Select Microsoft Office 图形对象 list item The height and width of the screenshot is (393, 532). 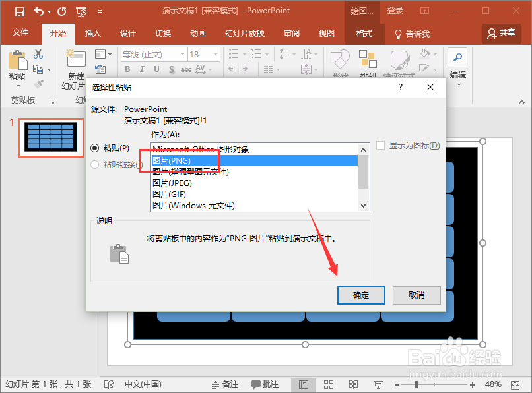255,150
